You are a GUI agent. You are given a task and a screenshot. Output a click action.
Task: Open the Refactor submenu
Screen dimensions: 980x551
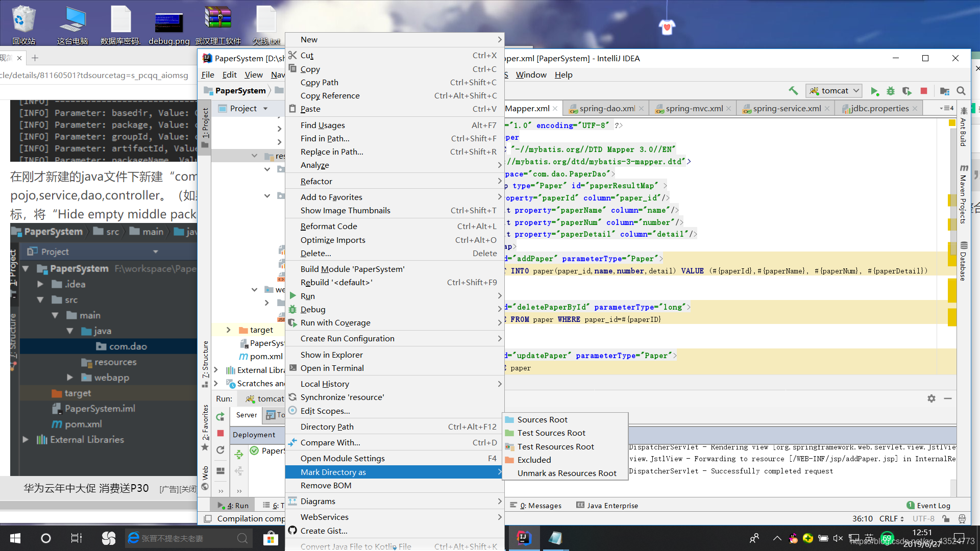395,181
